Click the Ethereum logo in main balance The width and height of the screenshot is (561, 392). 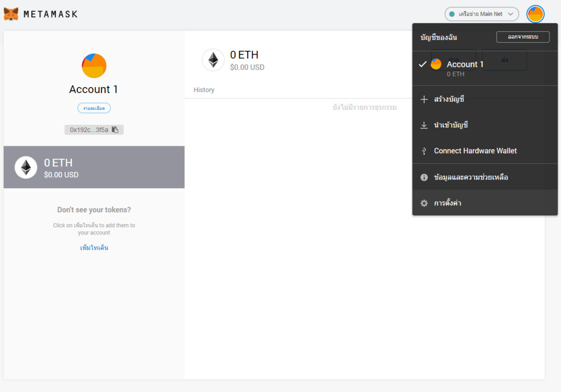coord(213,60)
